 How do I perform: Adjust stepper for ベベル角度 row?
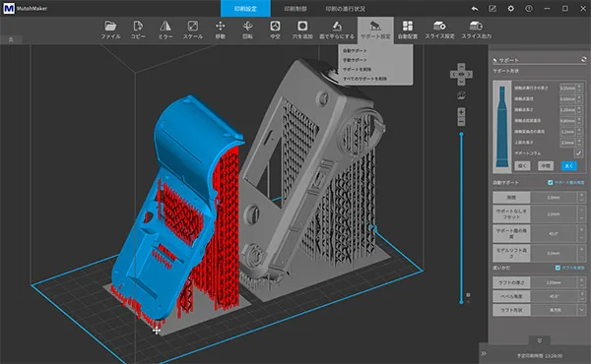coord(581,296)
